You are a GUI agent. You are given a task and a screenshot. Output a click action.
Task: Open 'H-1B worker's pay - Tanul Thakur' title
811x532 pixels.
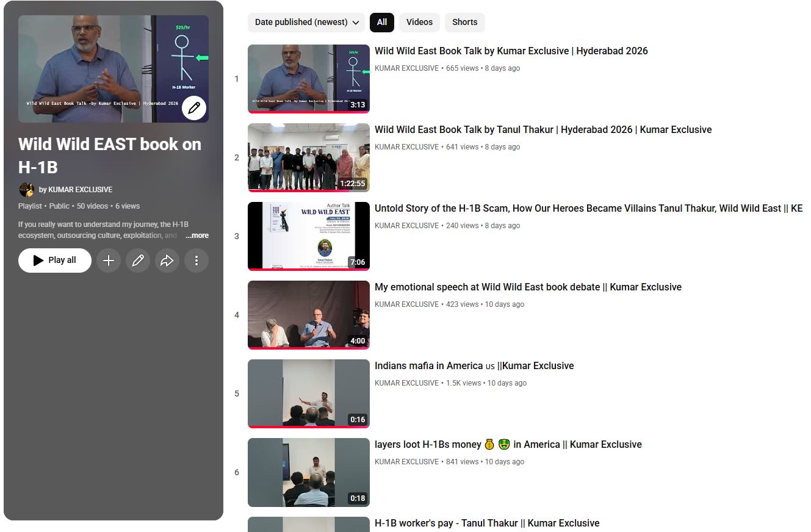pos(487,523)
